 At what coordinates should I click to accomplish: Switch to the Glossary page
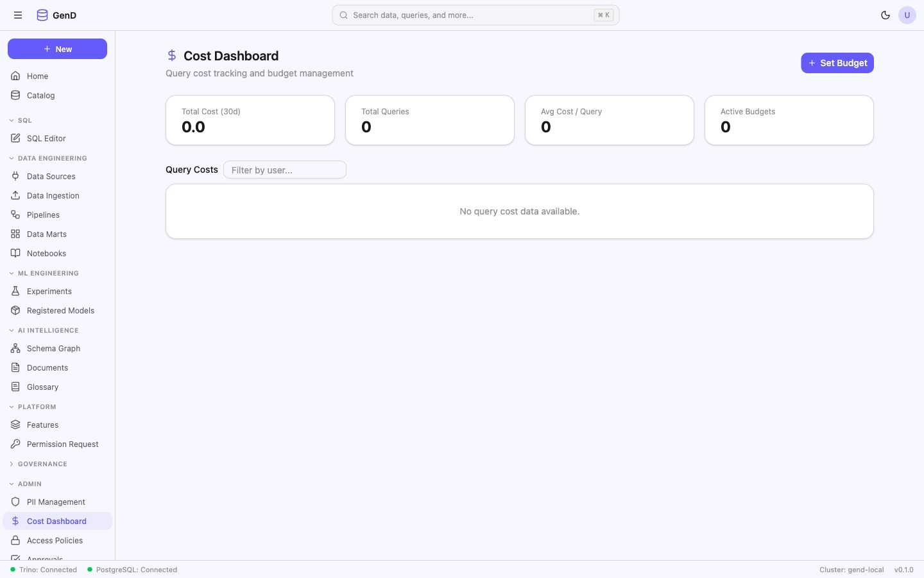click(42, 387)
